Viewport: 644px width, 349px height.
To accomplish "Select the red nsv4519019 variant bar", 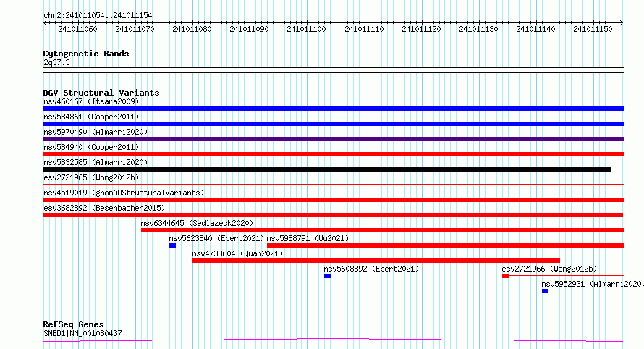I will pos(333,200).
